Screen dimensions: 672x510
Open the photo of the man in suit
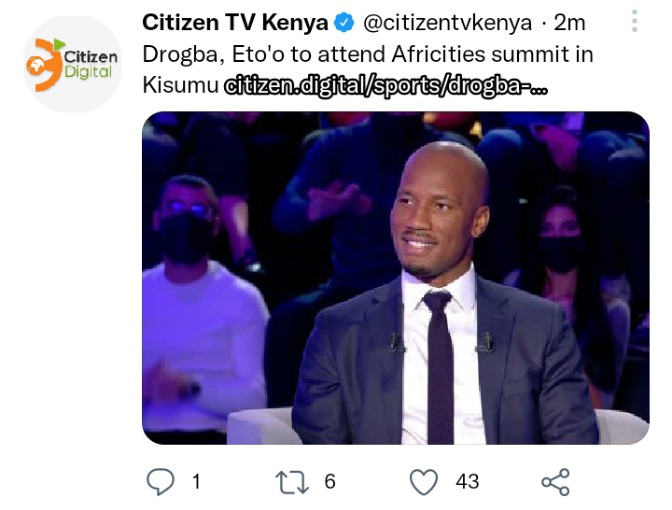click(396, 278)
